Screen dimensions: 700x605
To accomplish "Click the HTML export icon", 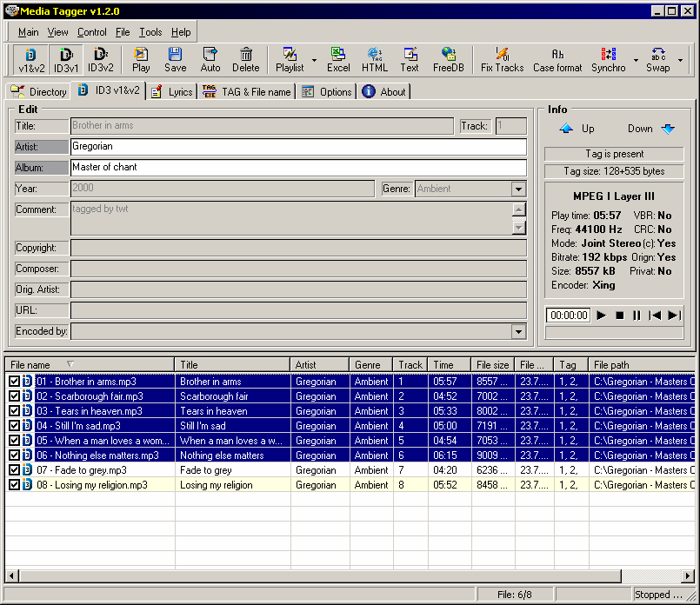I will [375, 59].
